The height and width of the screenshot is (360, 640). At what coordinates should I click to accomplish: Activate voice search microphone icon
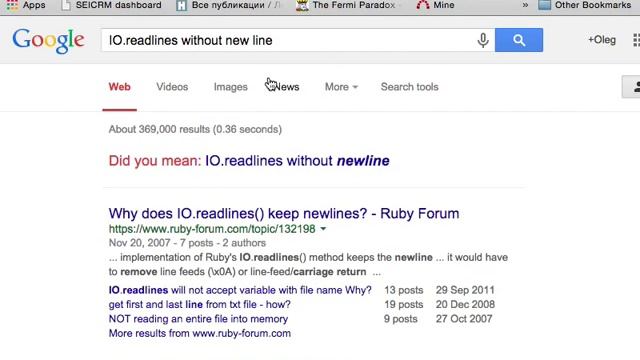483,40
